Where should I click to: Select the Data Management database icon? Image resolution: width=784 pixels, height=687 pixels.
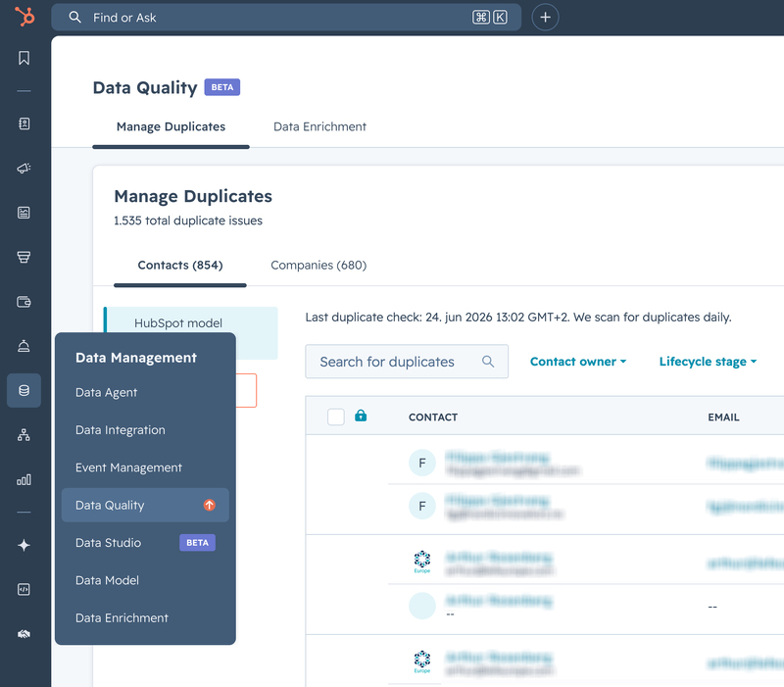(24, 390)
